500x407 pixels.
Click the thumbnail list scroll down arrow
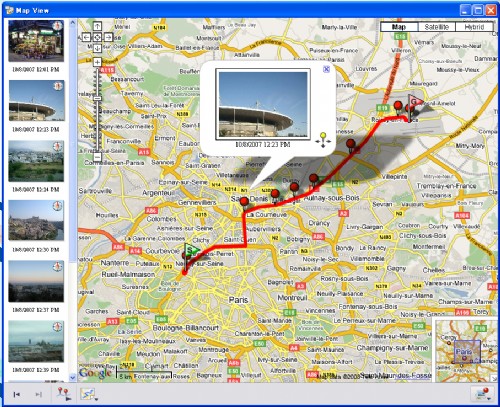coord(73,378)
